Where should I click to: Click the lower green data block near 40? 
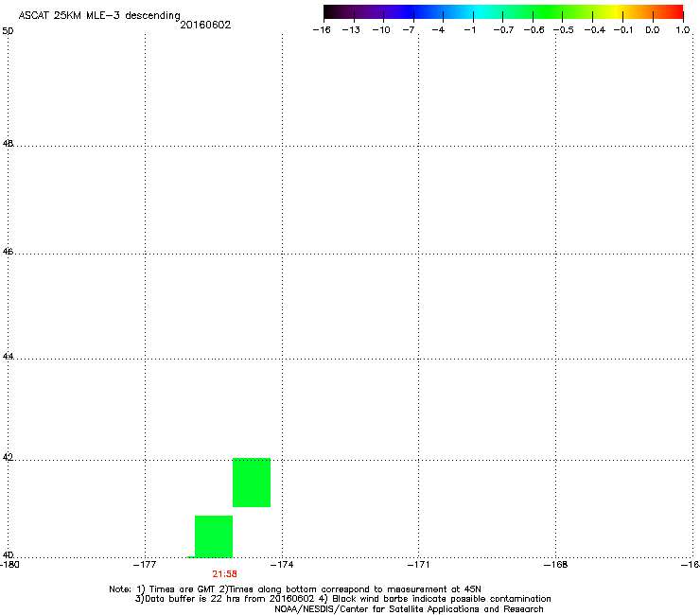tap(214, 536)
